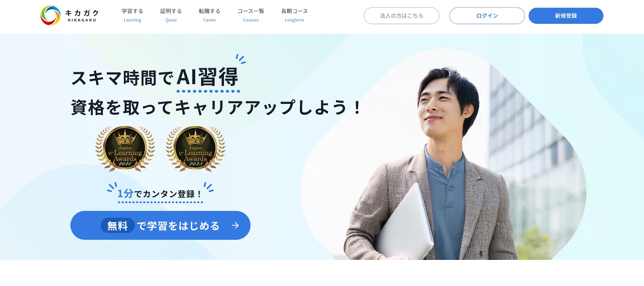Click the スキマ時間でAI習得 headline
This screenshot has width=644, height=286.
pos(155,77)
